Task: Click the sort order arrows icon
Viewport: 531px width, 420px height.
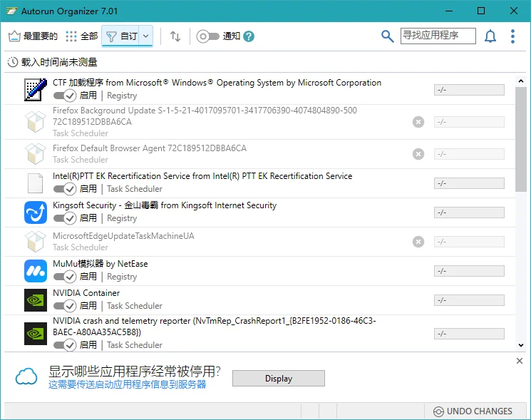Action: click(175, 36)
